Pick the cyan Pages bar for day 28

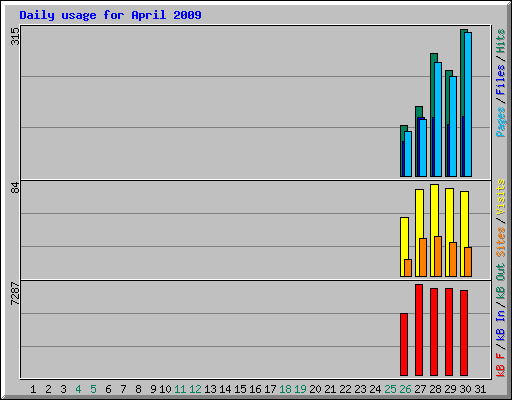(438, 119)
